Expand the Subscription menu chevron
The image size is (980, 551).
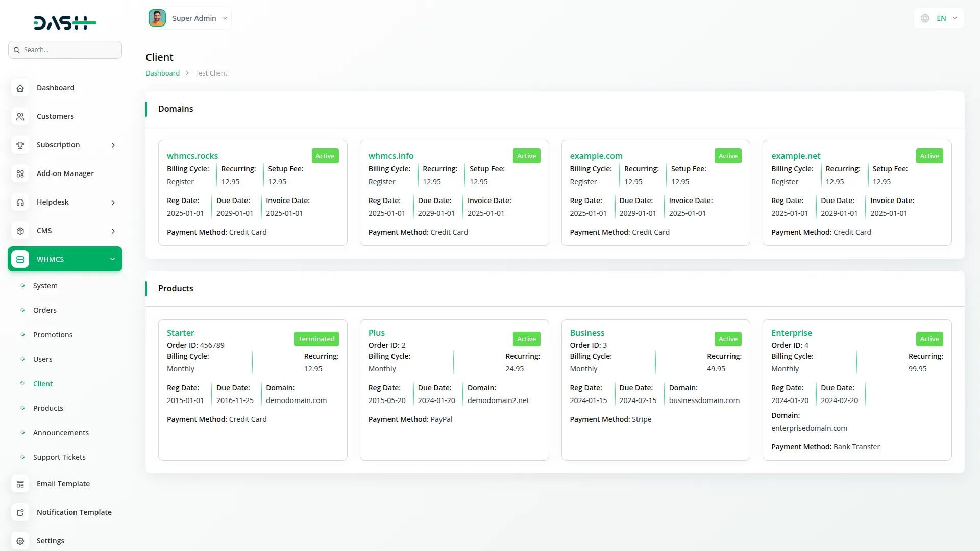113,145
